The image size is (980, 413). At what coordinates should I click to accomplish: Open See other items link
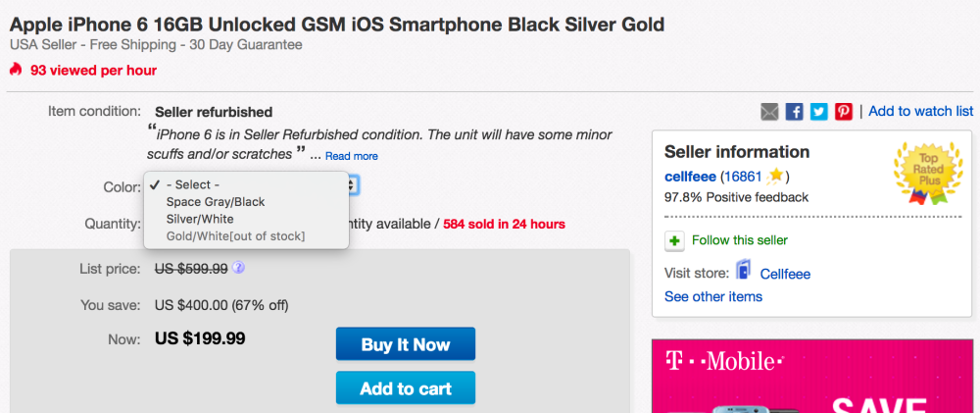pyautogui.click(x=712, y=296)
